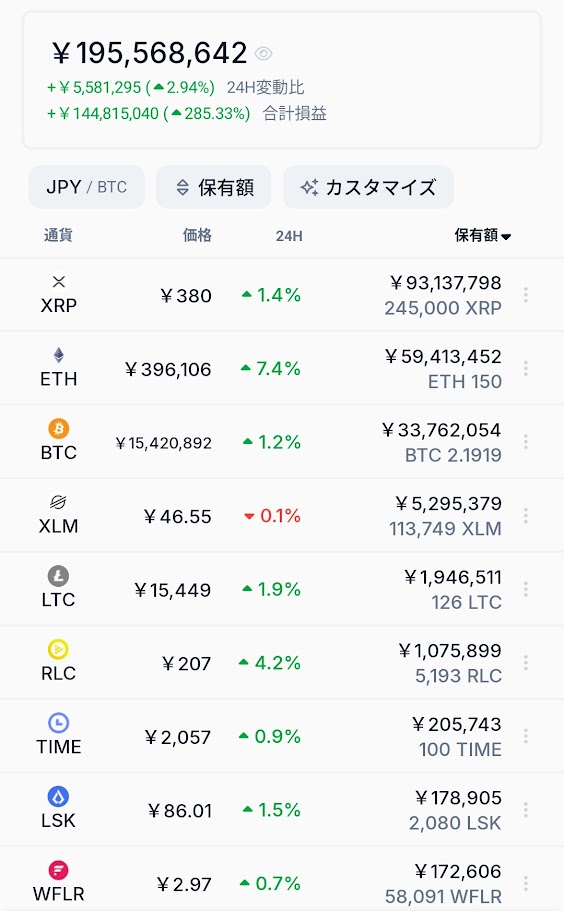Open the Ethereum ETH coin icon

tap(59, 355)
